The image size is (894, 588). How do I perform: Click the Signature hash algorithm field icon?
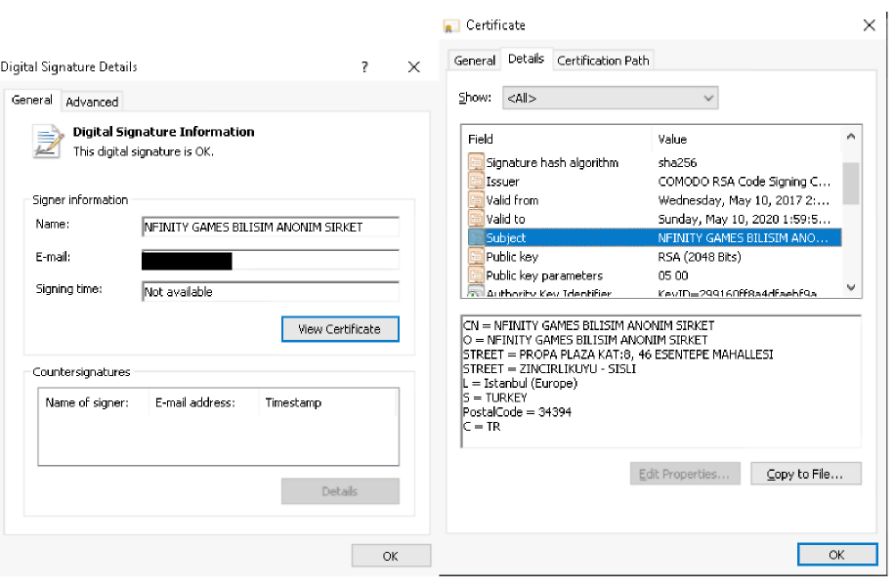pyautogui.click(x=476, y=162)
